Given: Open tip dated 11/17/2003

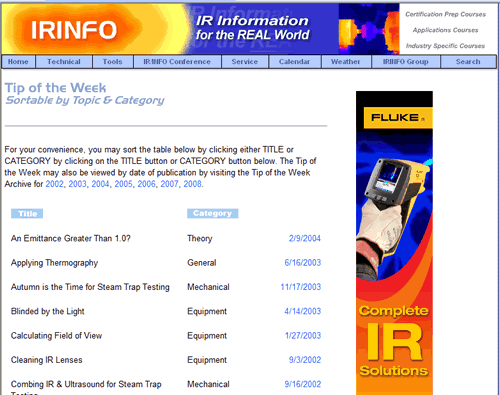Looking at the screenshot, I should click(x=301, y=287).
